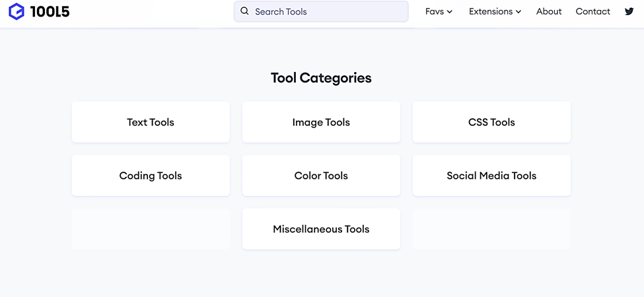Choose the Color Tools category card
The width and height of the screenshot is (644, 297).
click(x=321, y=176)
